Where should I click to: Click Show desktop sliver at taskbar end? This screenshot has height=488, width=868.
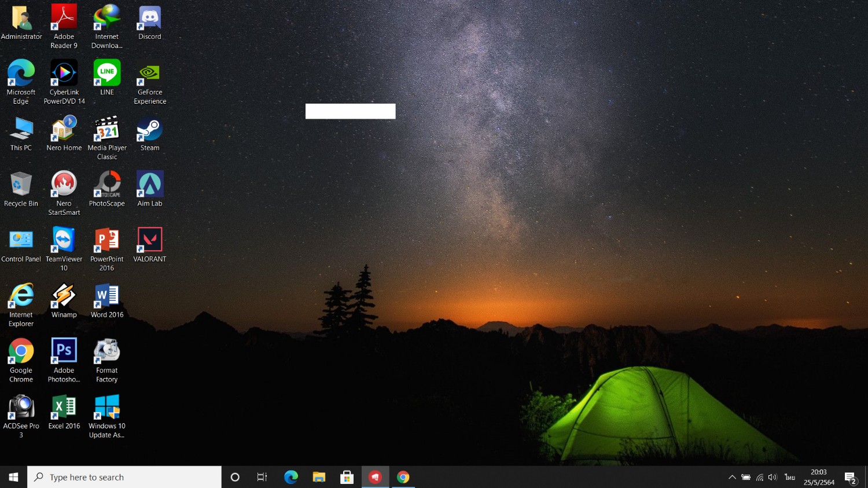point(866,477)
